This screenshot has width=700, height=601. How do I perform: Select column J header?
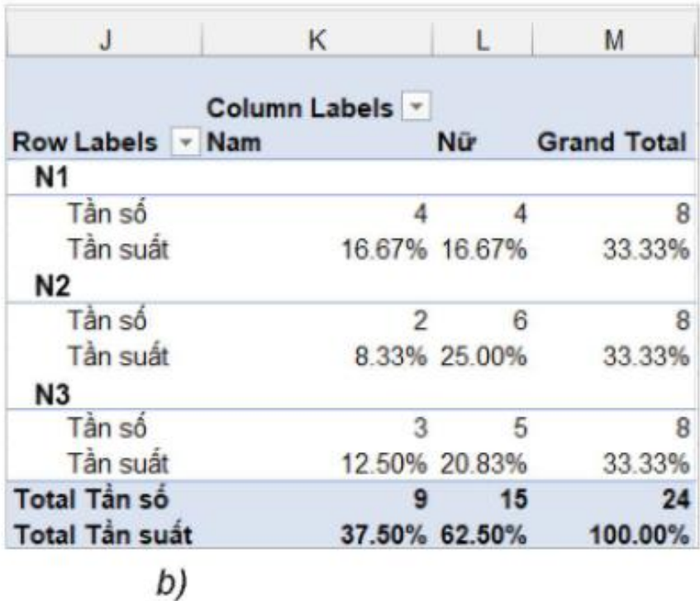[x=104, y=40]
